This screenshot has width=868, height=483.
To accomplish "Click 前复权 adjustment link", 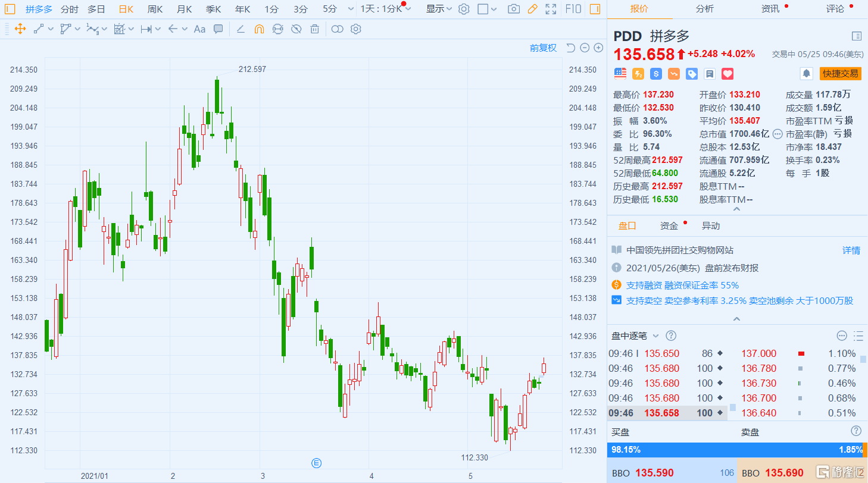I will tap(543, 48).
